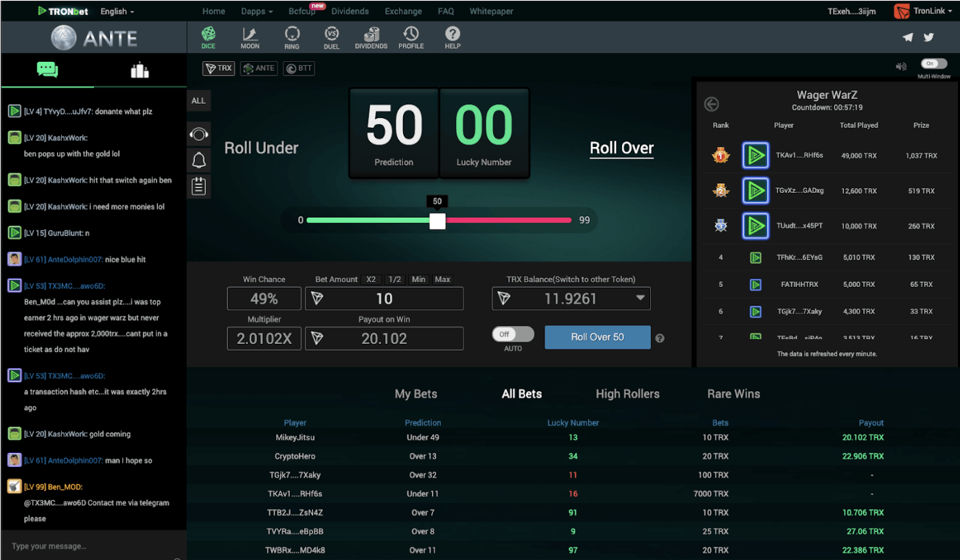Click the notification bell icon
Screen dimensions: 960x560
pos(198,161)
